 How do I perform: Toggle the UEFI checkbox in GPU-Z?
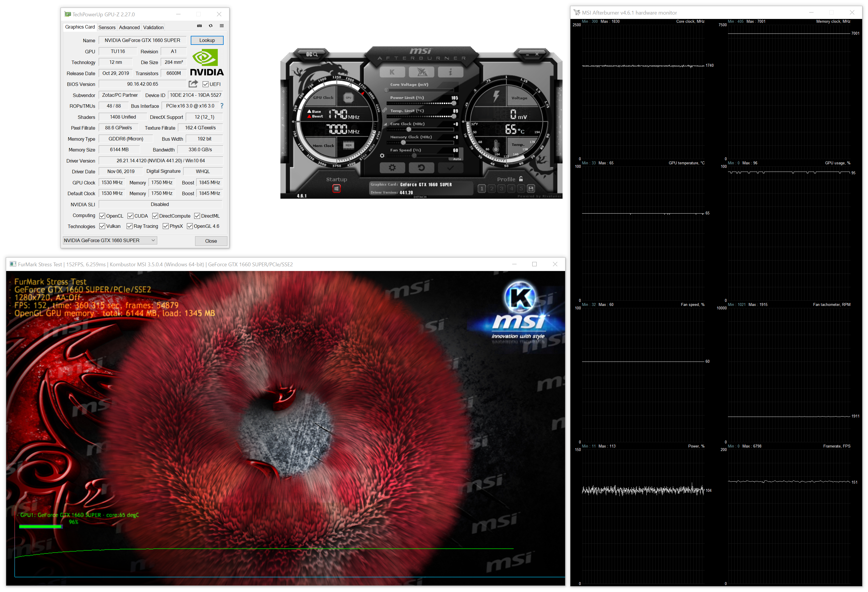206,84
